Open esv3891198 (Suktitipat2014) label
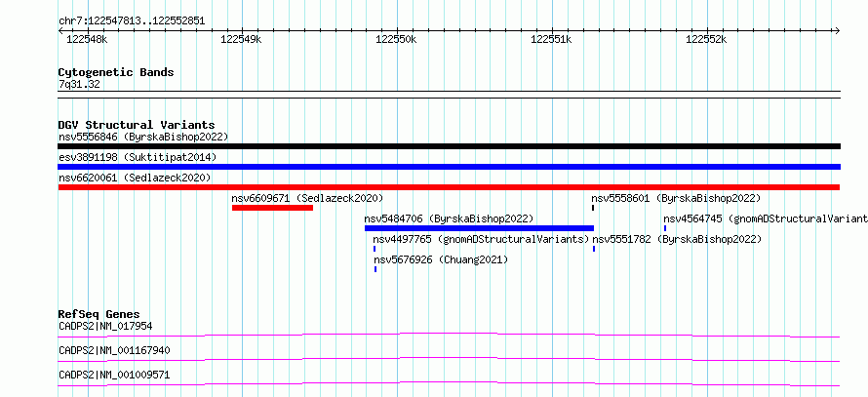868x397 pixels. pos(138,157)
